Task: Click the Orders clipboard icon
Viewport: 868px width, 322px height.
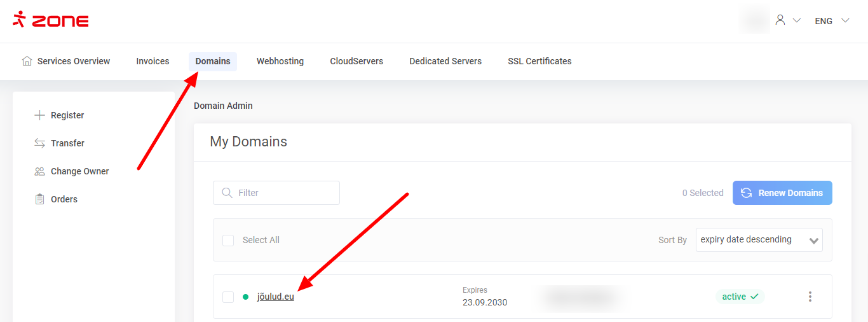Action: click(39, 199)
